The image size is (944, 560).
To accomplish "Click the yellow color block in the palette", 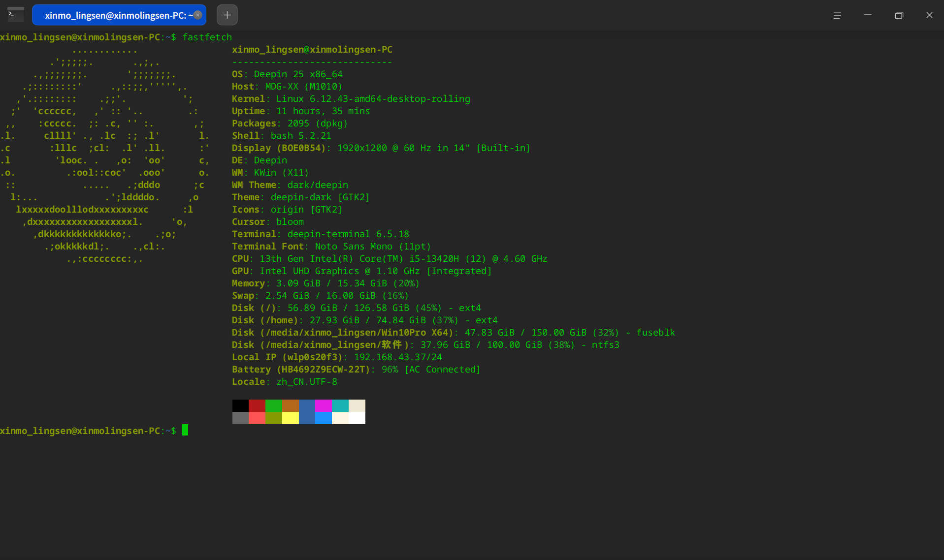I will [x=291, y=418].
